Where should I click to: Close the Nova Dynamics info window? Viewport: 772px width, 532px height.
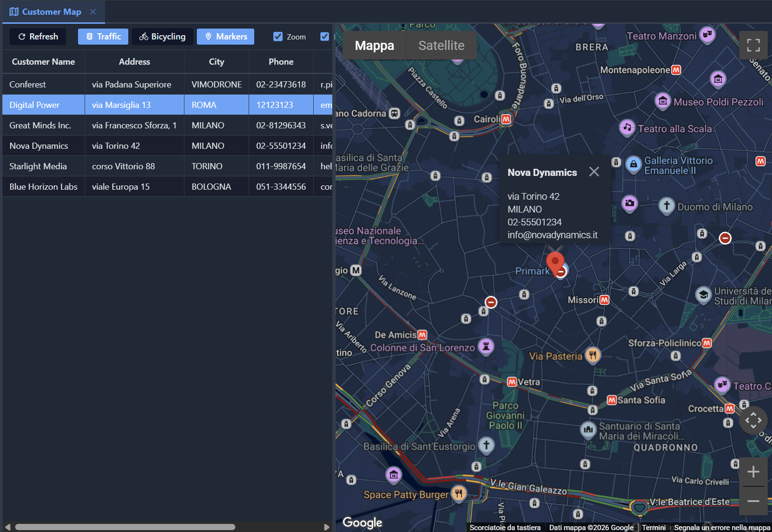pos(594,172)
